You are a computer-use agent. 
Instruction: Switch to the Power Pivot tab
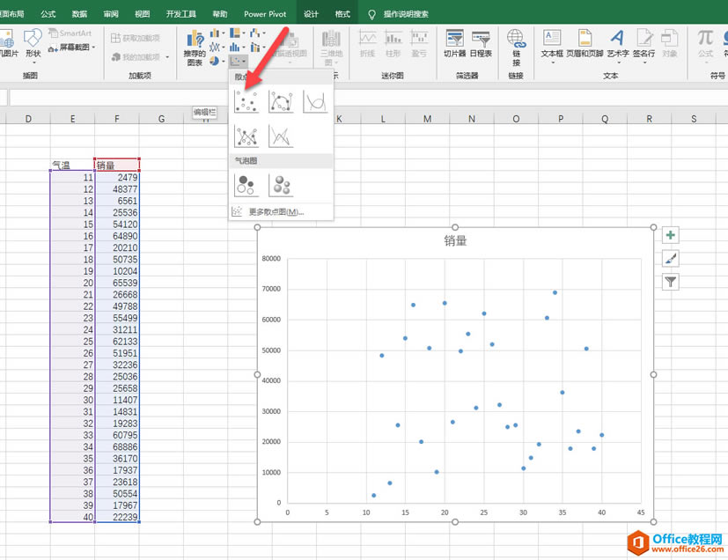click(265, 13)
